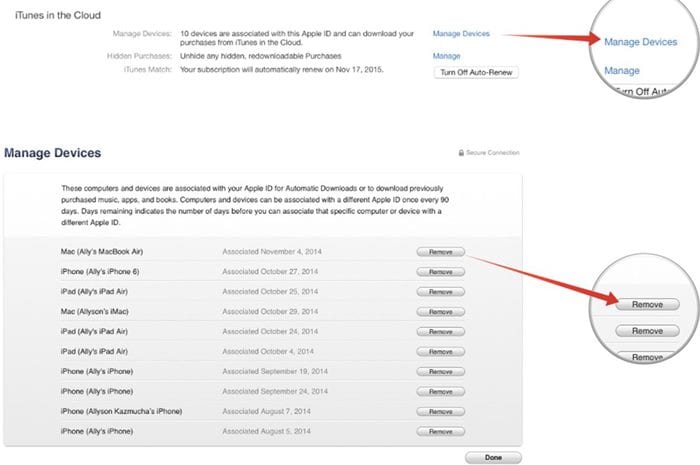Remove iPhone (Ally's iPhone 6)

441,272
